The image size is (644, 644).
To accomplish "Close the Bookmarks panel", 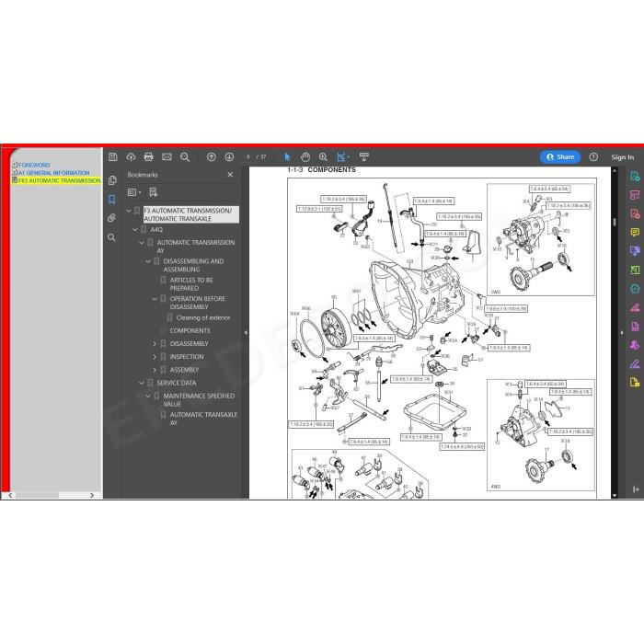I will (230, 175).
